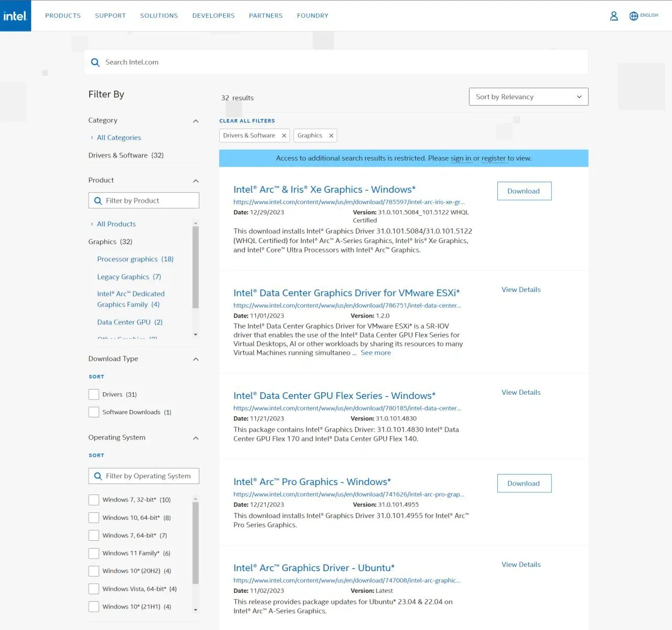The height and width of the screenshot is (630, 672).
Task: Click magnifier icon in Operating System filter box
Action: click(98, 476)
